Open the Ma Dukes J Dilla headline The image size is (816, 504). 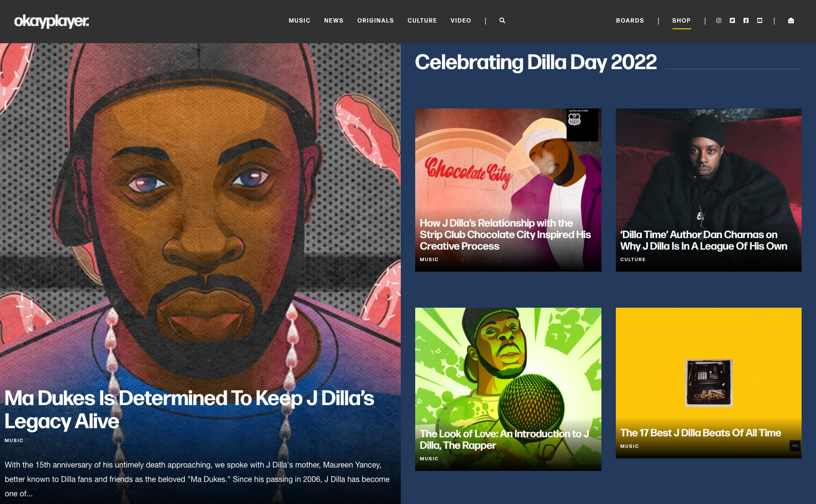[x=189, y=409]
